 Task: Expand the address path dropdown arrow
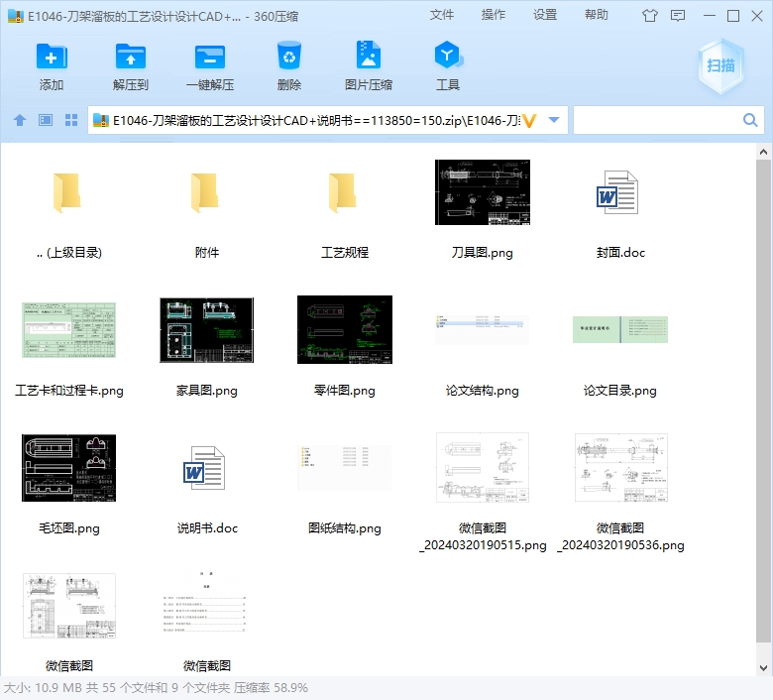coord(554,120)
